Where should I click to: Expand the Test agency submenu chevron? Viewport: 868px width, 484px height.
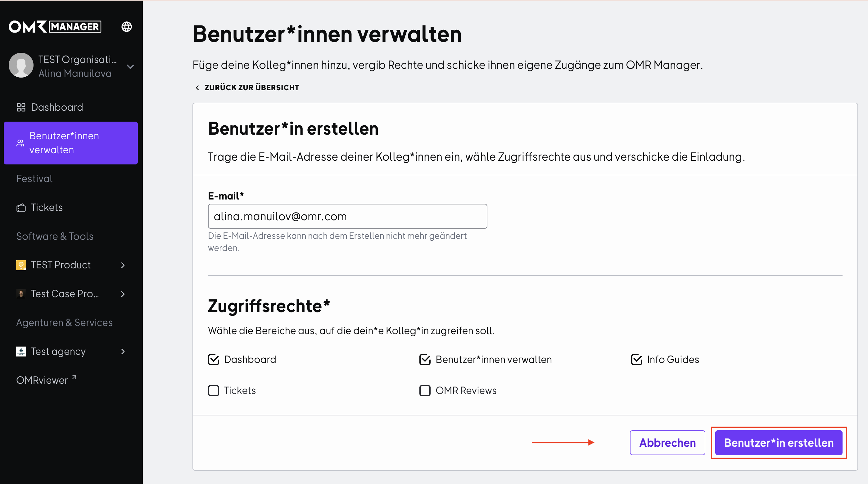coord(123,352)
